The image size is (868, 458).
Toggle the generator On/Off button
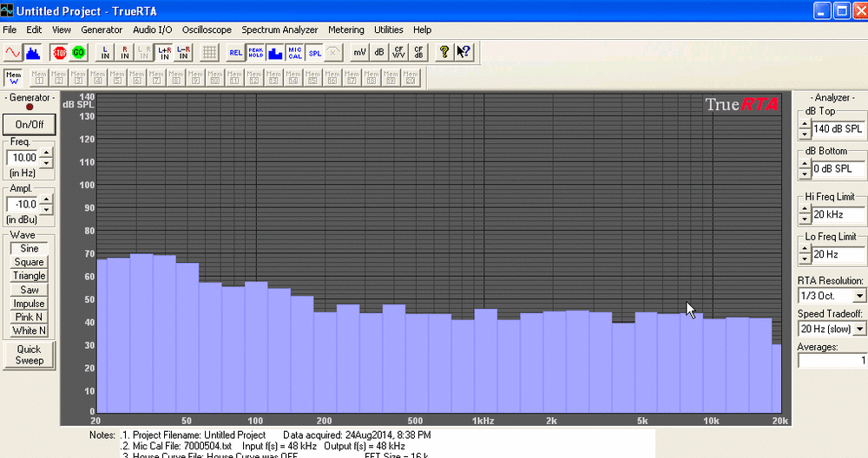point(30,124)
